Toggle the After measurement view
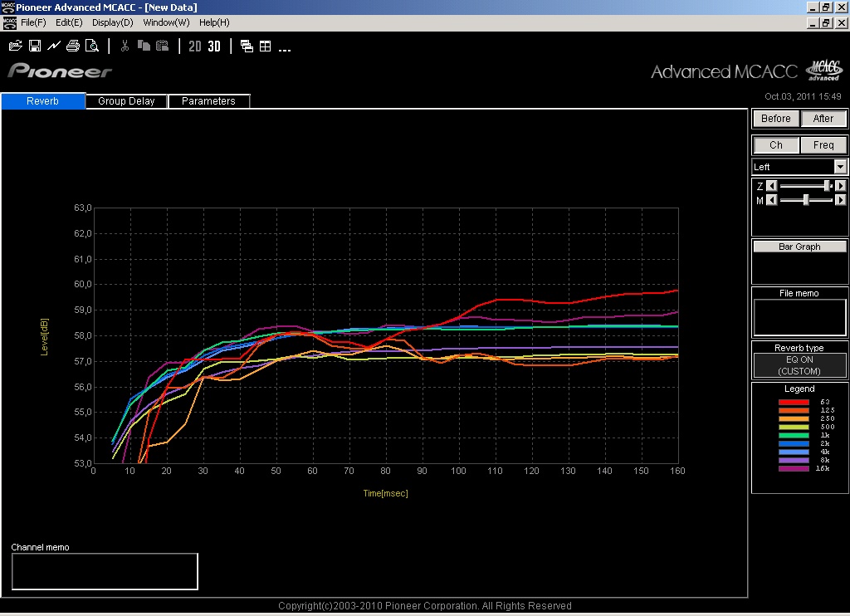Viewport: 850px width, 616px height. 823,119
